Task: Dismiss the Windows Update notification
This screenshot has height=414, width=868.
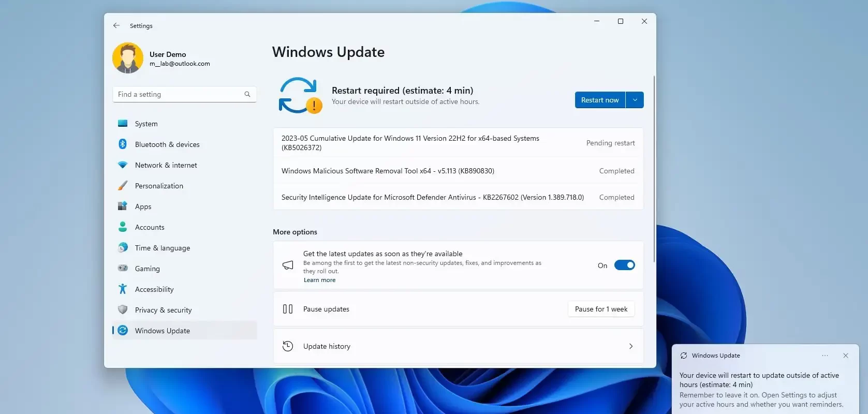Action: click(x=846, y=356)
